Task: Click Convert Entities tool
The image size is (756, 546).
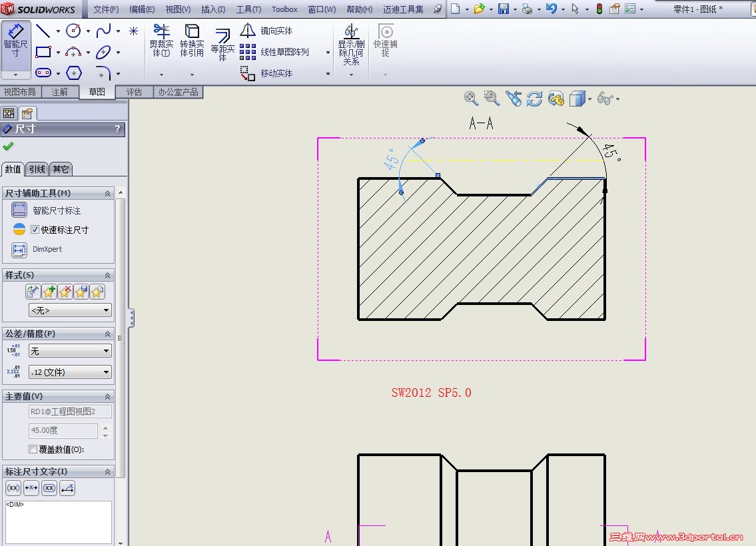Action: 192,41
